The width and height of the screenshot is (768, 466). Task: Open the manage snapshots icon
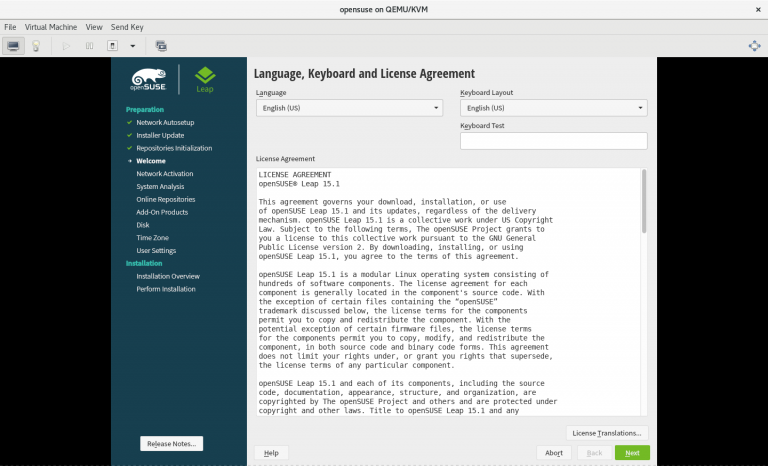[161, 46]
